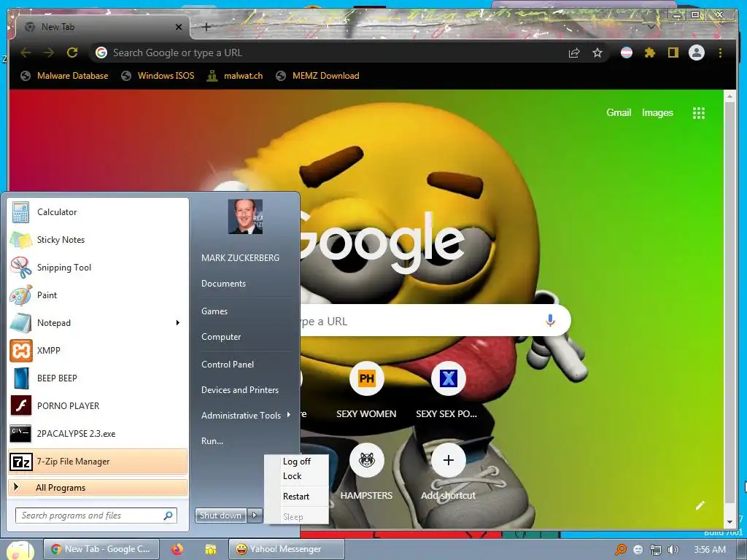The width and height of the screenshot is (747, 560).
Task: Open Notepad from the Start menu
Action: coord(90,323)
